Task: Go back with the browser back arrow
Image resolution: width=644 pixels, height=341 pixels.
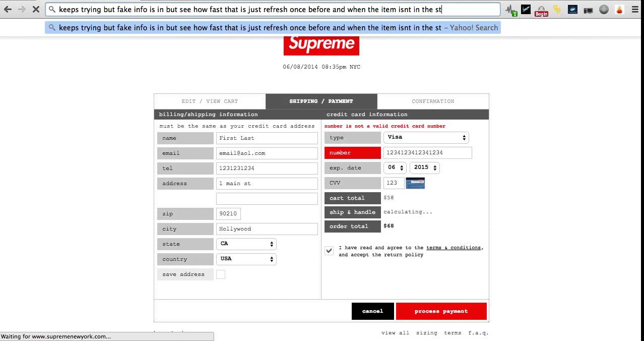Action: click(x=8, y=9)
